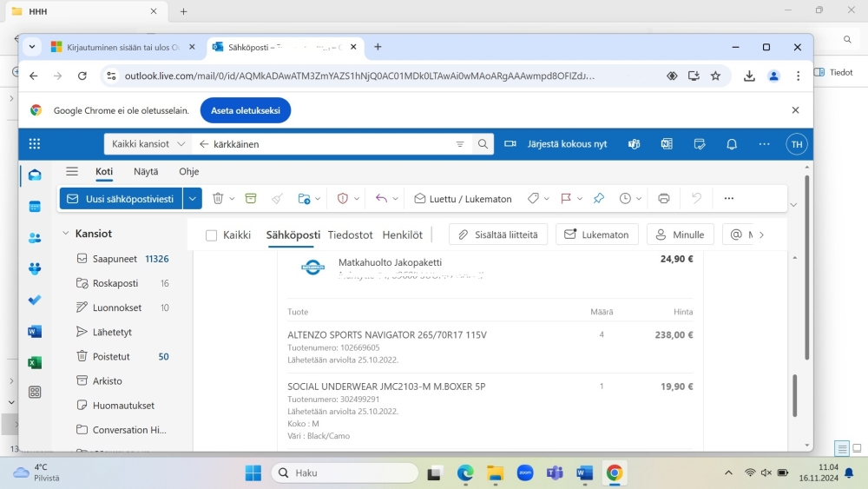
Task: Open the TH account avatar
Action: tap(797, 144)
